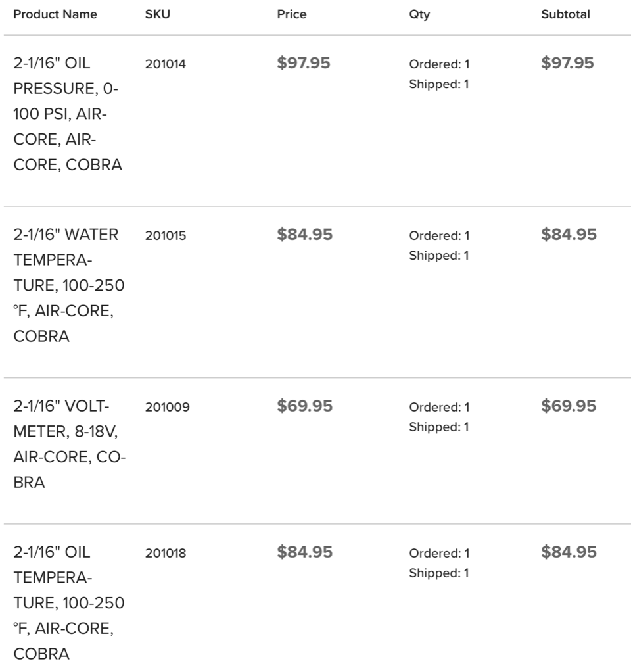Select SKU 201015
Screen dimensions: 631x672
click(166, 235)
